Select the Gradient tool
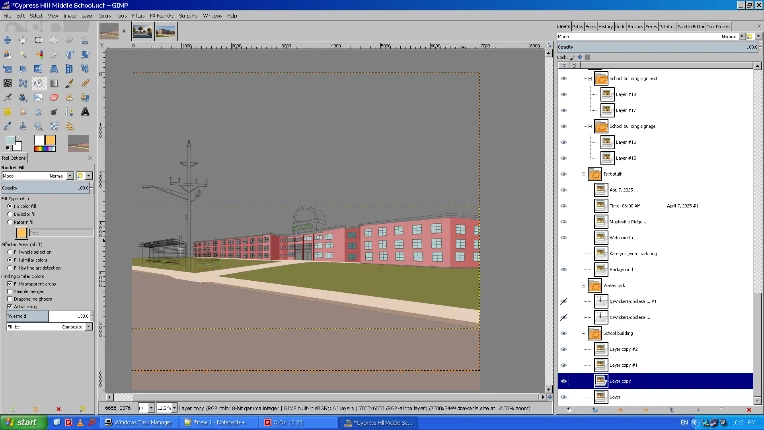The image size is (764, 430). (x=54, y=83)
